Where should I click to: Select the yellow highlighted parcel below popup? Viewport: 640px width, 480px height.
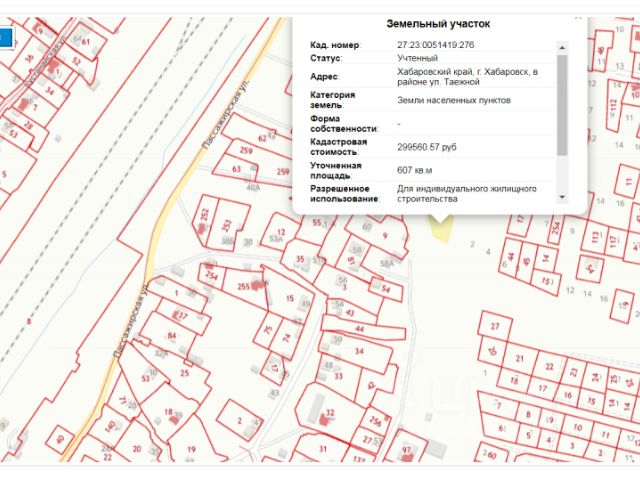(441, 229)
